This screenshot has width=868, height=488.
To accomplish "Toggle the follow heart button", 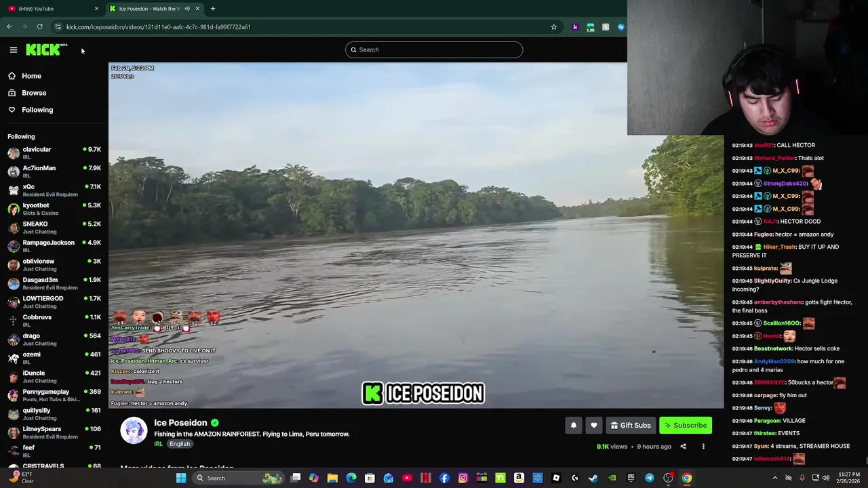I will pos(594,425).
